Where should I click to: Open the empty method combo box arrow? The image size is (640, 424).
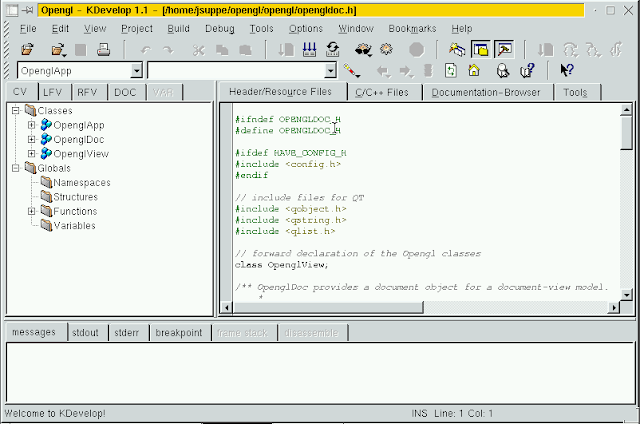330,71
